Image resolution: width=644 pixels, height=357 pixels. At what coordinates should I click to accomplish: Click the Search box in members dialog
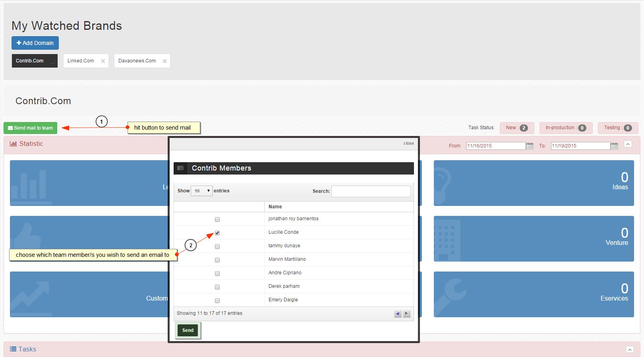click(371, 191)
